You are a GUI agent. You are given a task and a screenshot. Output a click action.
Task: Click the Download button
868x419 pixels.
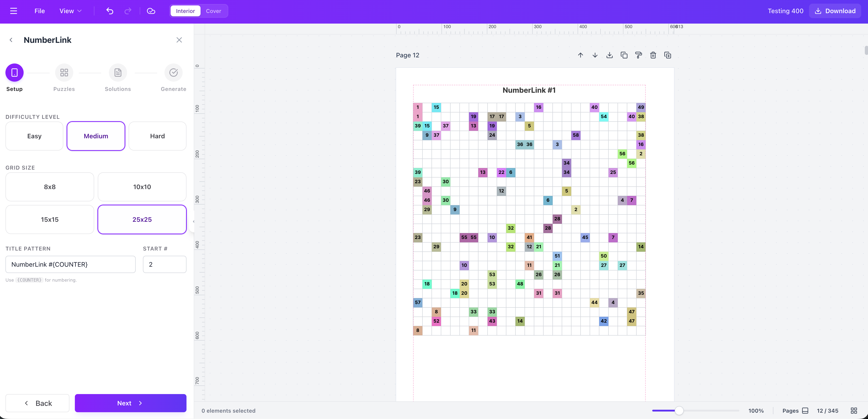tap(835, 11)
